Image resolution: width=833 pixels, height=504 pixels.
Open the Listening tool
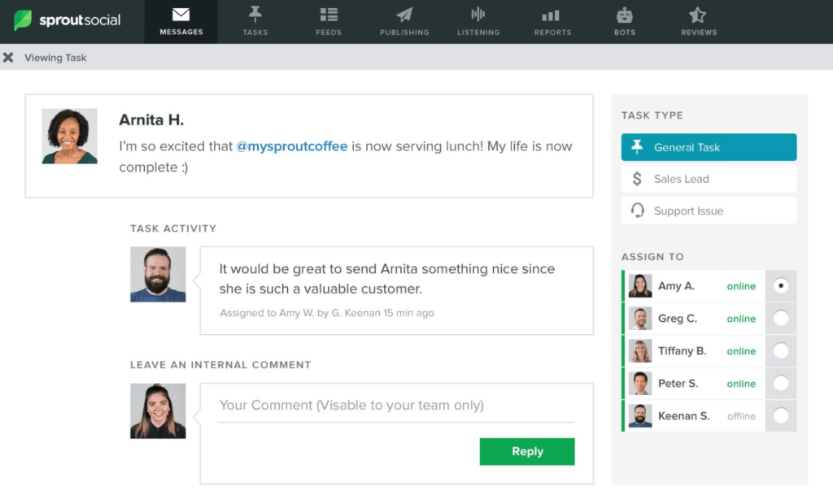[x=478, y=22]
